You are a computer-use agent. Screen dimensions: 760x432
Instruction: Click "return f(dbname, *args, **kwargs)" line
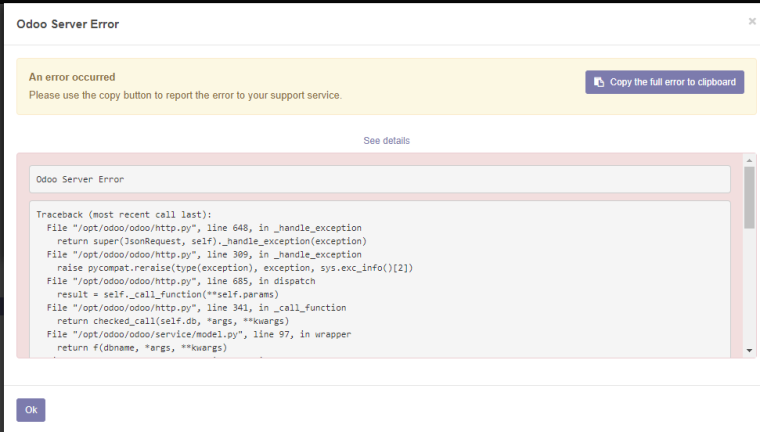[142, 348]
